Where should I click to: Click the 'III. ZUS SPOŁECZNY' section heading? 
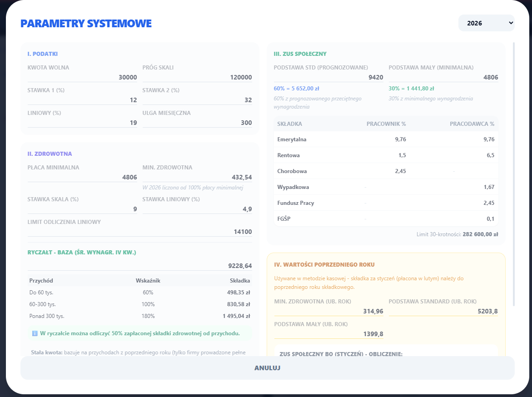click(300, 54)
